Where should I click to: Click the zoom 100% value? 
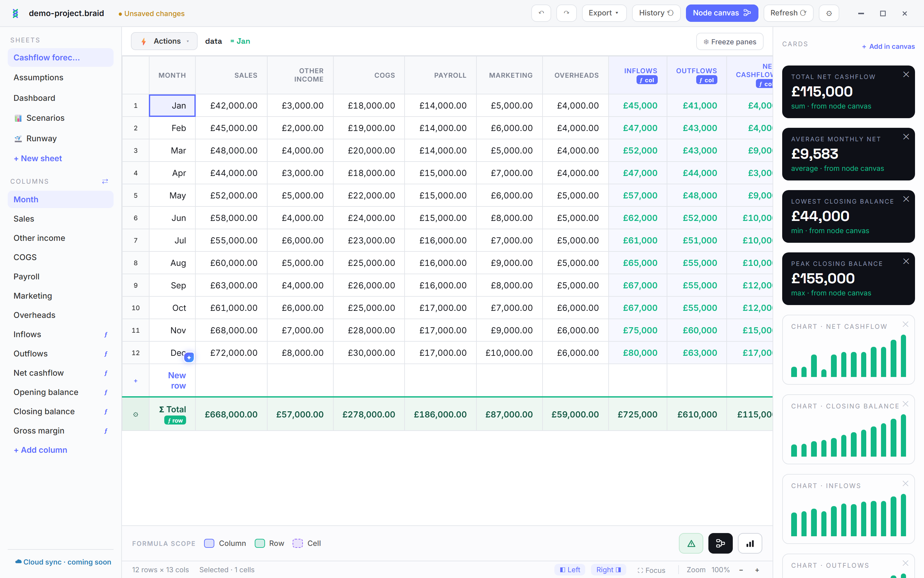721,570
